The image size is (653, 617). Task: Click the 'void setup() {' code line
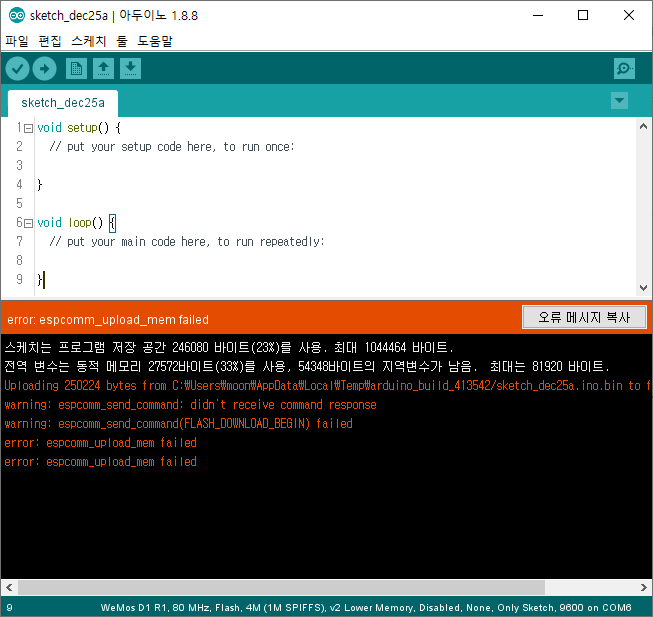coord(79,128)
